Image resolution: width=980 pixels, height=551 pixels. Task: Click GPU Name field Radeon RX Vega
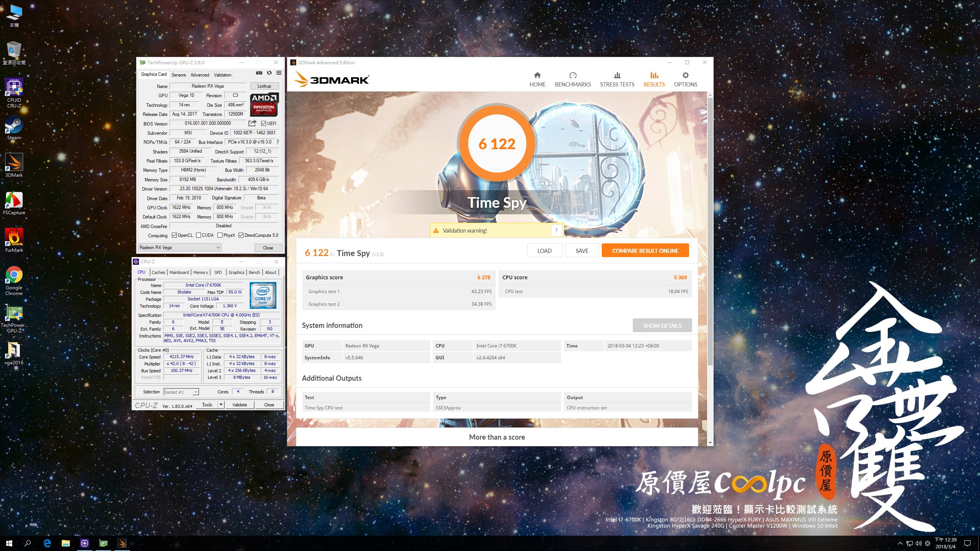pos(208,86)
